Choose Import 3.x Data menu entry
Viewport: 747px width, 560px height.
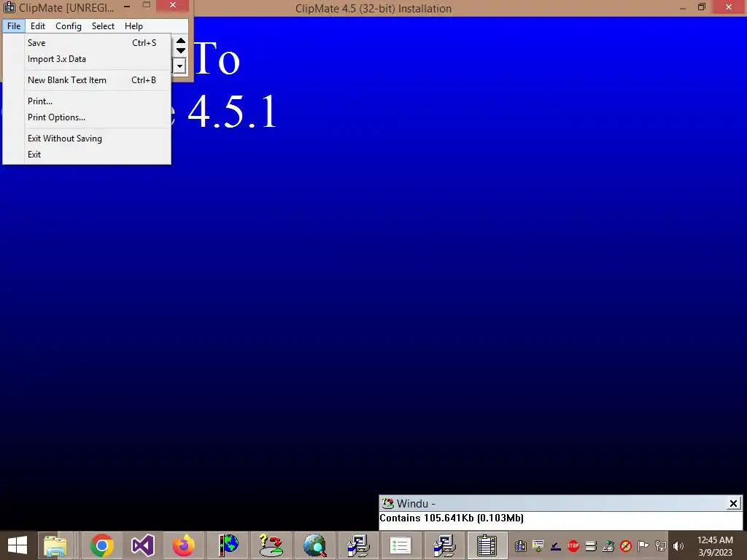pyautogui.click(x=98, y=59)
